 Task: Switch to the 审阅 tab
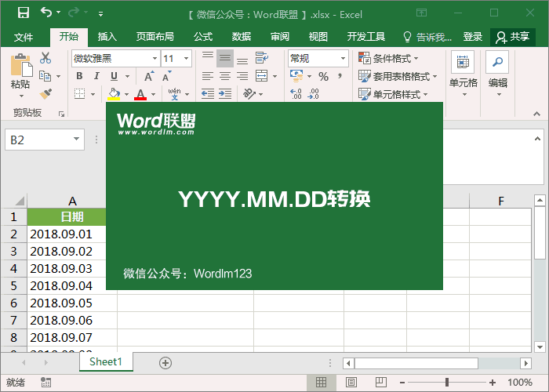click(x=280, y=37)
